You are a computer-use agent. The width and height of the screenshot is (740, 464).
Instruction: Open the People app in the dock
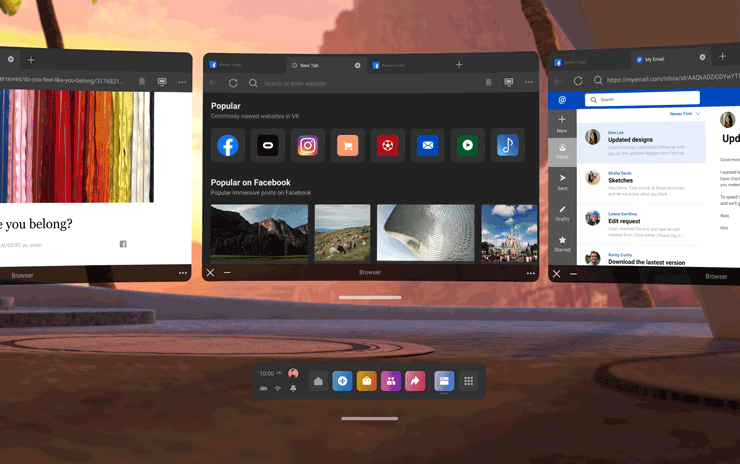391,381
